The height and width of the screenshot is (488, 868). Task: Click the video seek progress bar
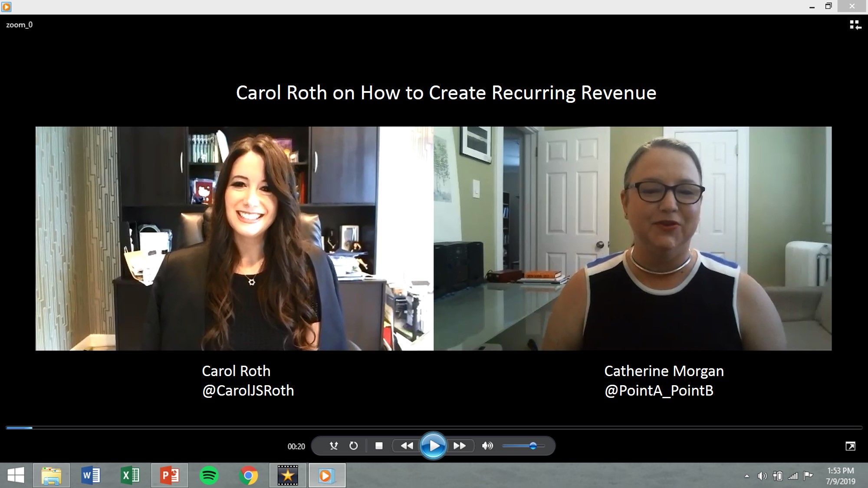point(434,428)
